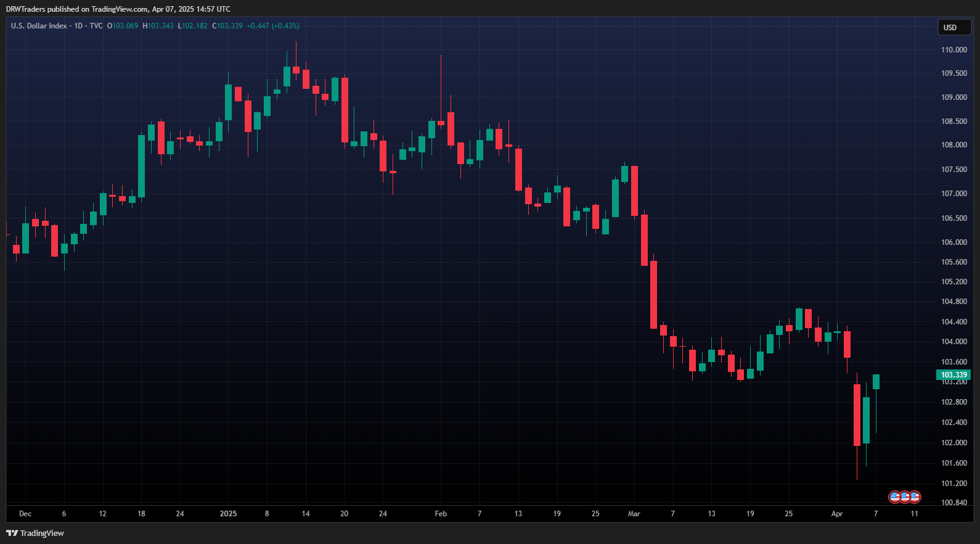Click the high value 'H103.343'

coord(158,26)
